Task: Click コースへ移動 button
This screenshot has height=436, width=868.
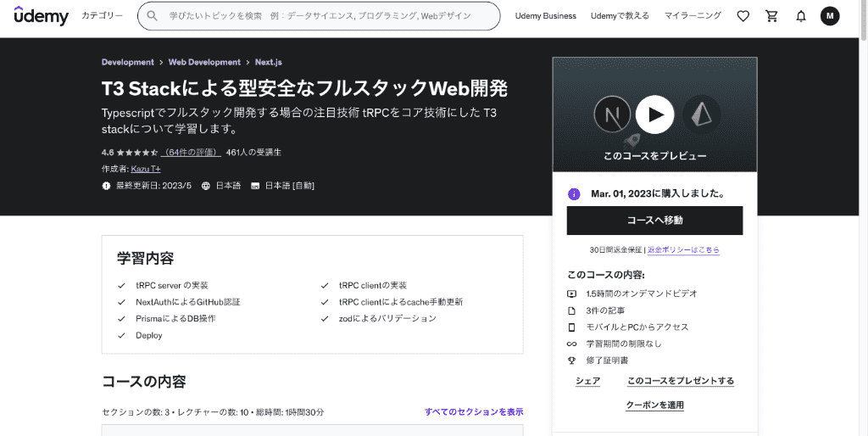Action: pos(655,221)
